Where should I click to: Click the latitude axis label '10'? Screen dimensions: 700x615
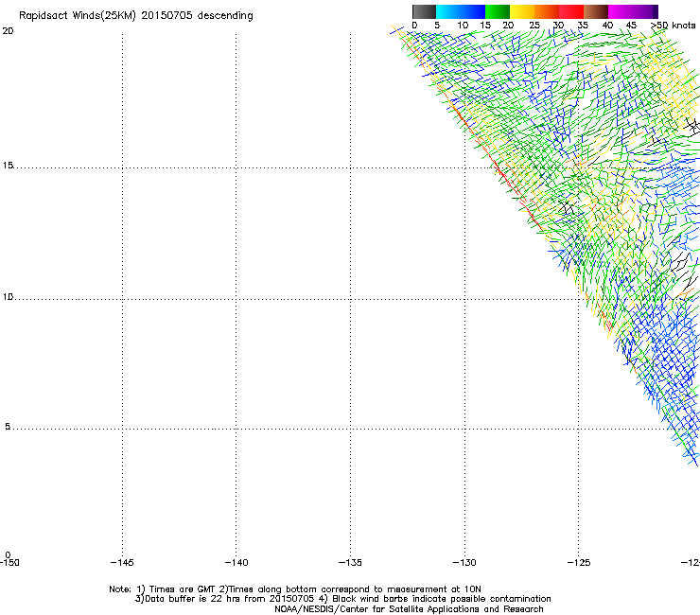pyautogui.click(x=8, y=297)
